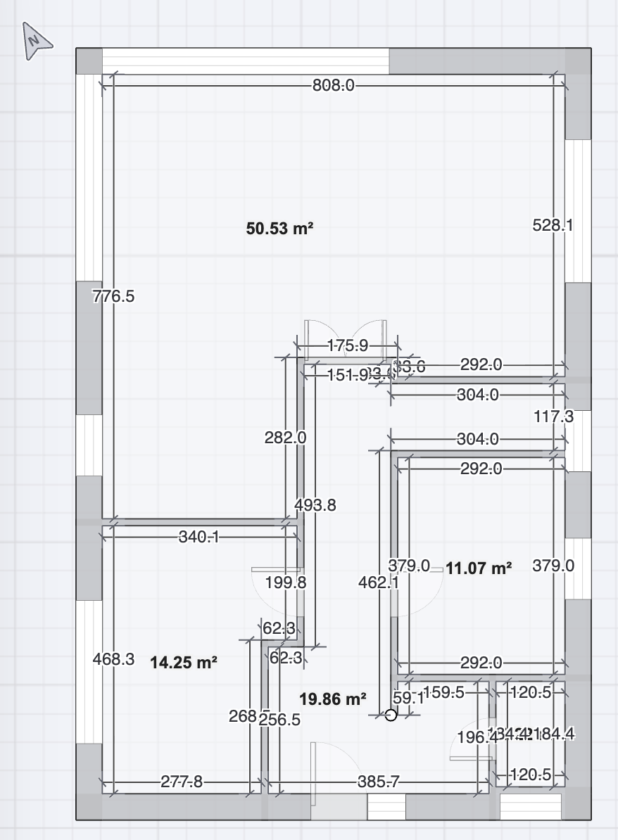Click the 462.1 dimension label

point(379,583)
